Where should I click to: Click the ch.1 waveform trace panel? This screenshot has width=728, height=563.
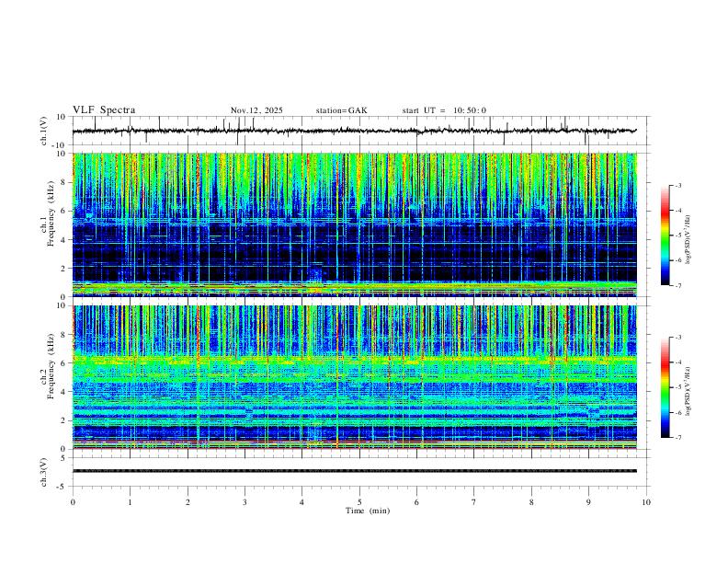pos(361,131)
